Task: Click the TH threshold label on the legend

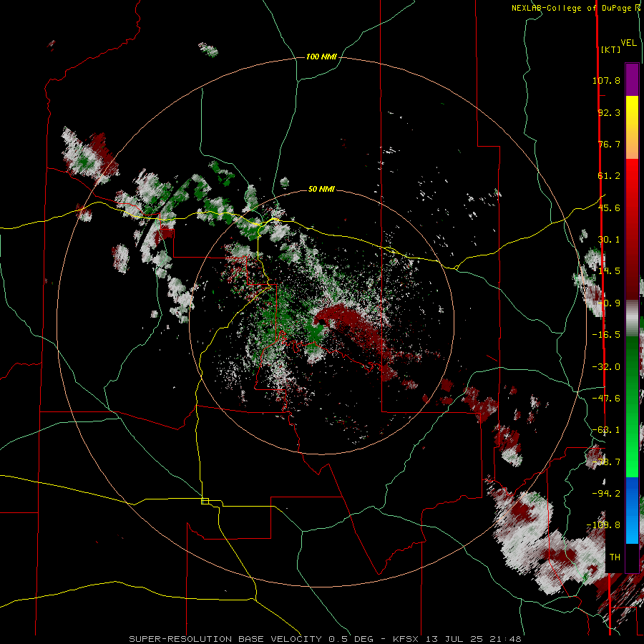Action: [x=615, y=557]
